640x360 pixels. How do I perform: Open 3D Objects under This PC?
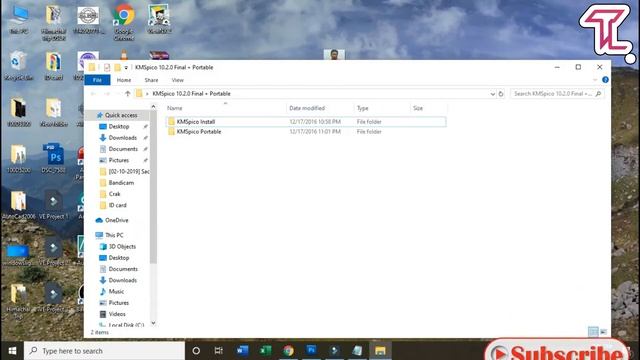pos(122,247)
